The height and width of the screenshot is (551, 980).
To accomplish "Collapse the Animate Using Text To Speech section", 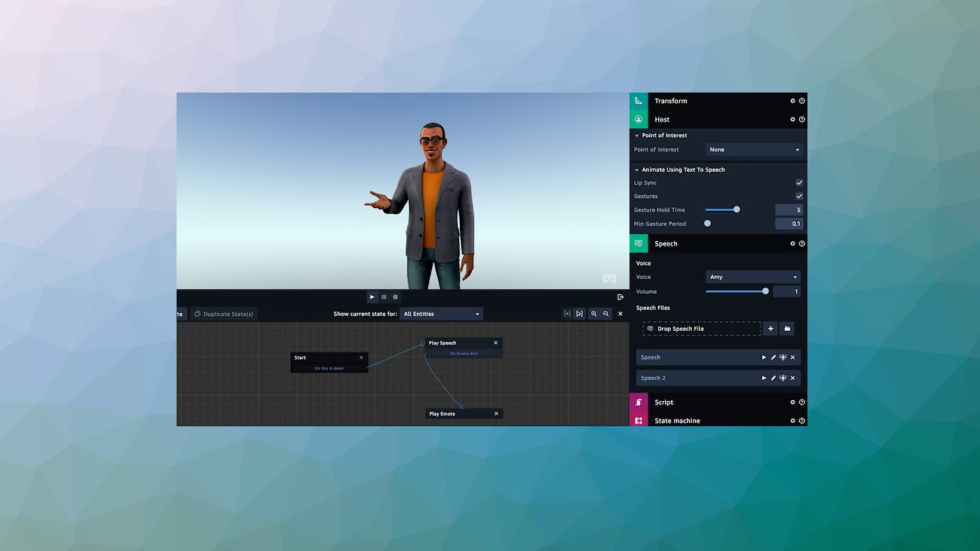I will tap(637, 170).
